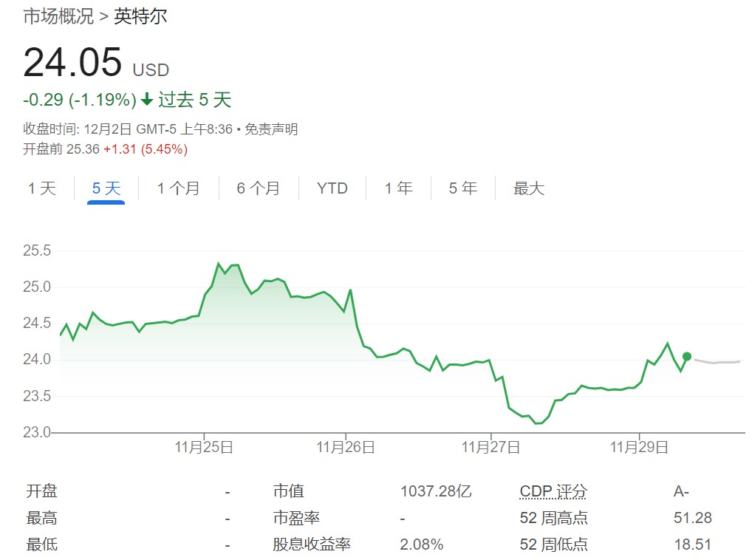Click the 开盘 row label
Image resolution: width=752 pixels, height=560 pixels.
tap(41, 491)
